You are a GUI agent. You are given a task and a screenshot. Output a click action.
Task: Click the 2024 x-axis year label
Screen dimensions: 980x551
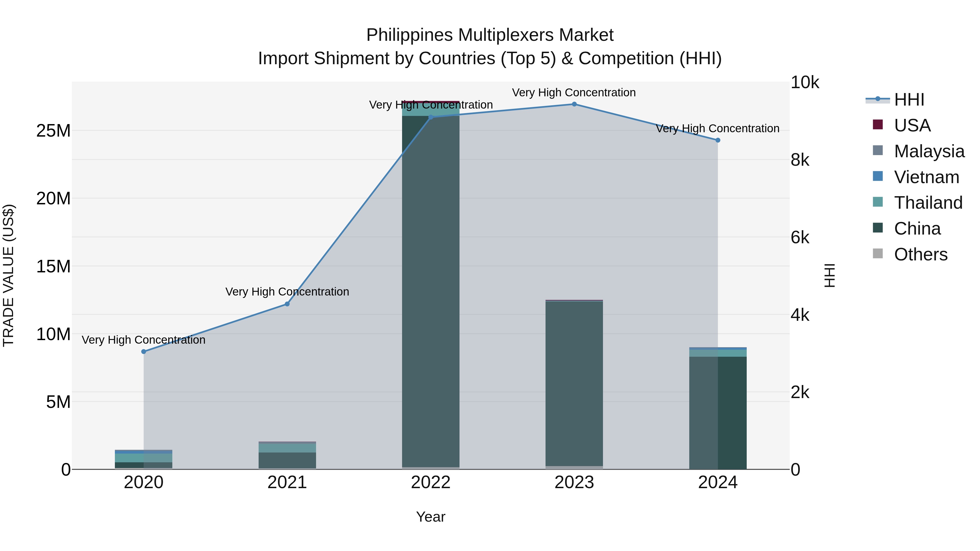[x=718, y=482]
